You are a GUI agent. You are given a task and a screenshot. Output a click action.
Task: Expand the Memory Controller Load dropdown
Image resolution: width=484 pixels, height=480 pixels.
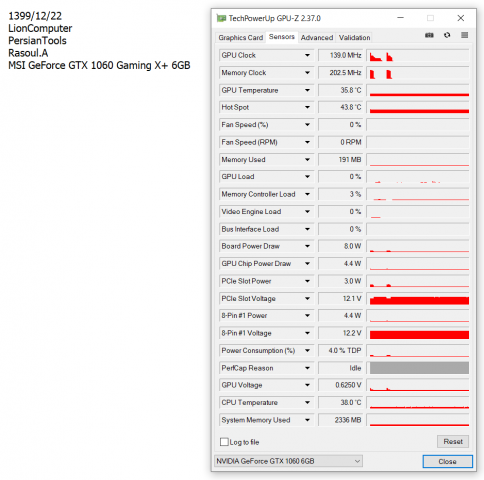tap(307, 194)
